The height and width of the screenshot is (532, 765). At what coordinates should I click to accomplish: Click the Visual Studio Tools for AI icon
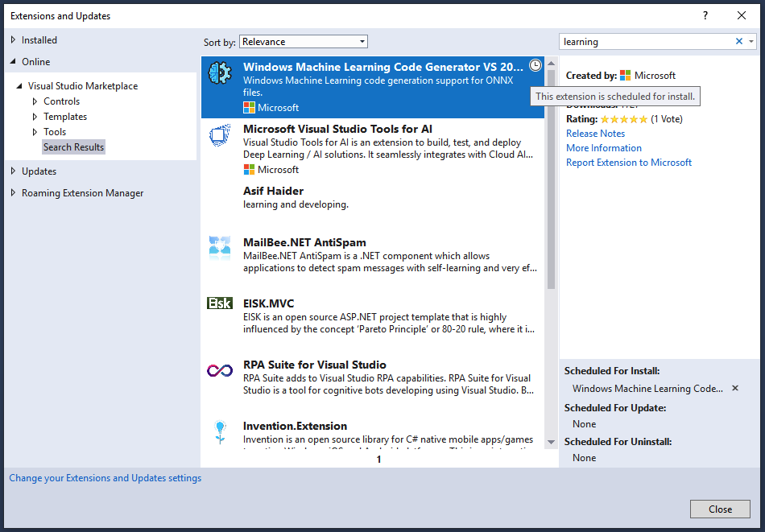tap(219, 134)
